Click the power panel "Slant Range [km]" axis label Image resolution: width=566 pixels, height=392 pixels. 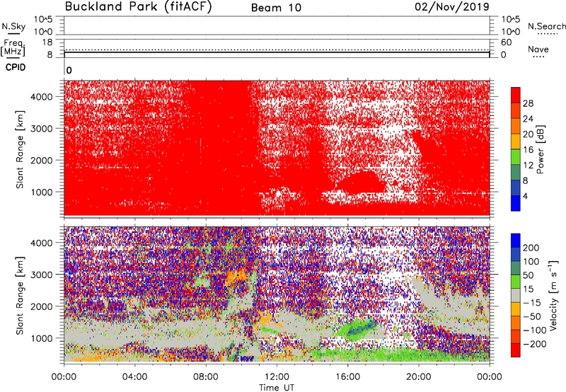tap(20, 149)
